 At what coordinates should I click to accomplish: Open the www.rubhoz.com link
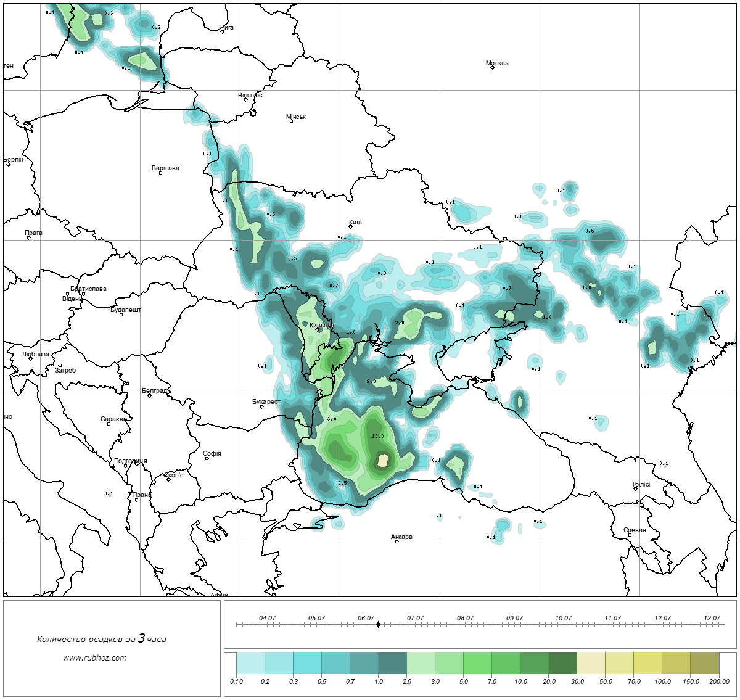(95, 658)
